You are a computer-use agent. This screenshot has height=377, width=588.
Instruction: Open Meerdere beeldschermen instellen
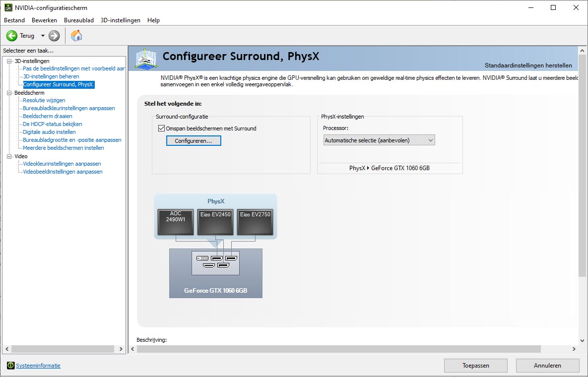pyautogui.click(x=64, y=148)
